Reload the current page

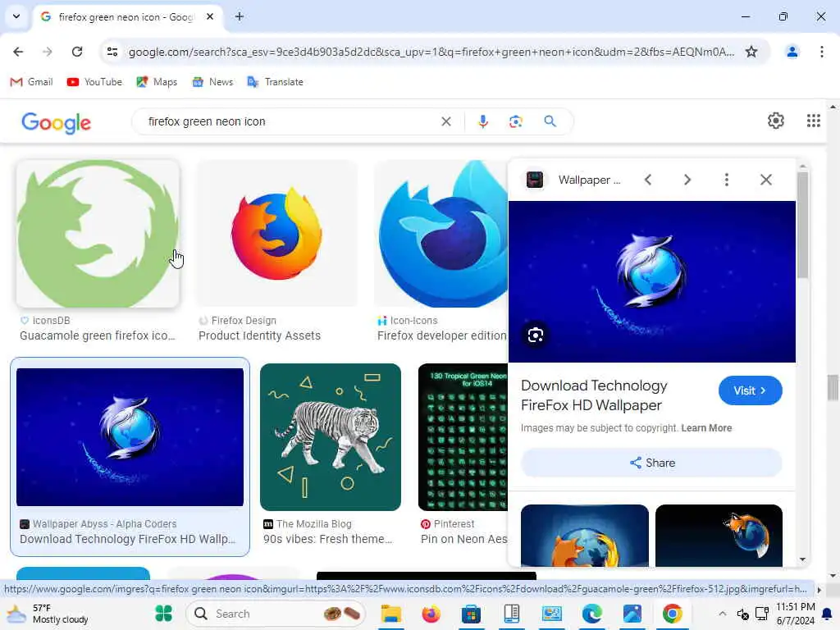coord(77,52)
